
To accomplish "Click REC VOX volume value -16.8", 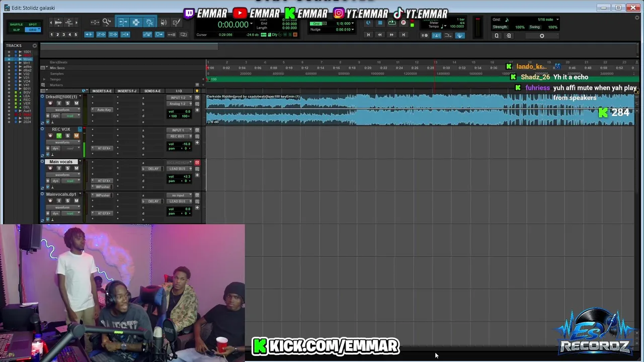I will [x=187, y=144].
